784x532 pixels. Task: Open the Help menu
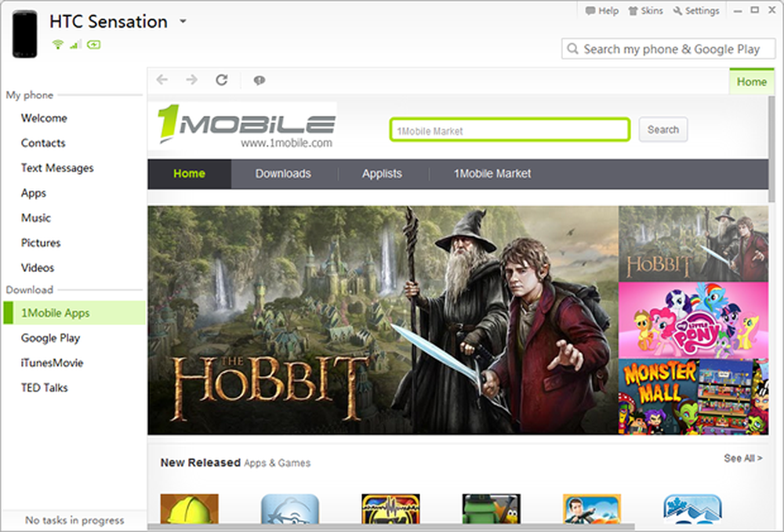(602, 10)
